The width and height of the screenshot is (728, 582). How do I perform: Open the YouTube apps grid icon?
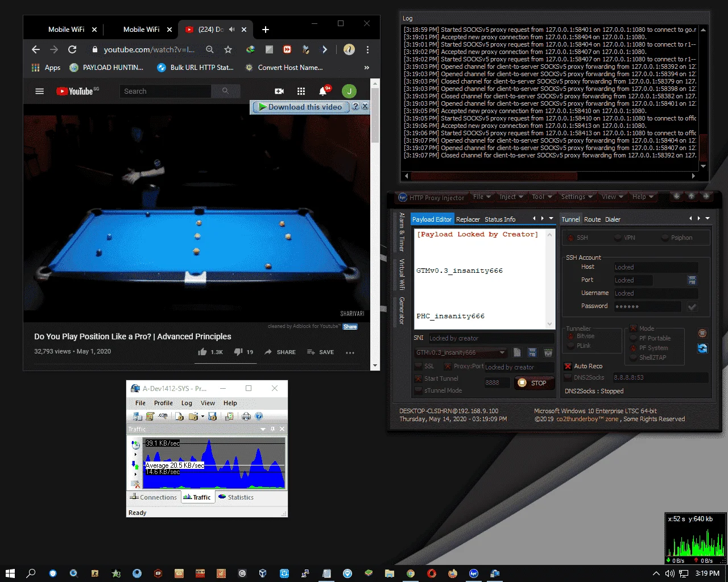coord(301,91)
